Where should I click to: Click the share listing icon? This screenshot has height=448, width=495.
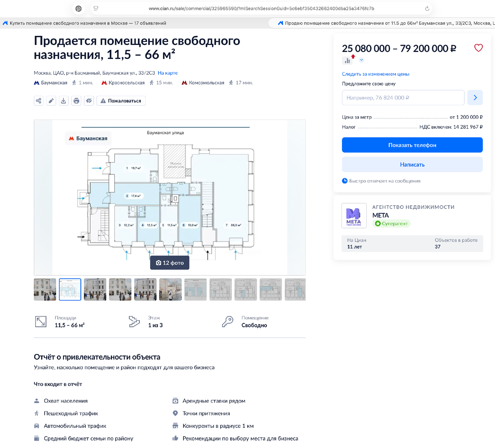click(x=38, y=100)
